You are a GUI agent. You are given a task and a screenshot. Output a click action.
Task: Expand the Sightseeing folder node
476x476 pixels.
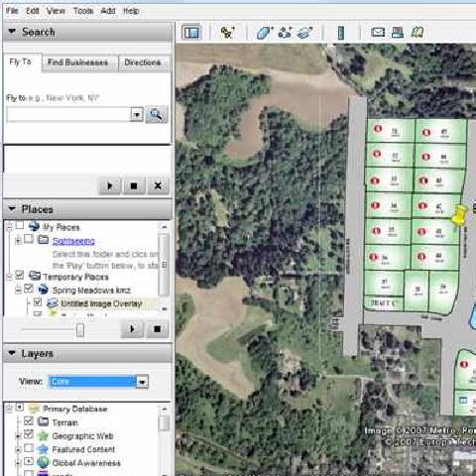point(18,241)
